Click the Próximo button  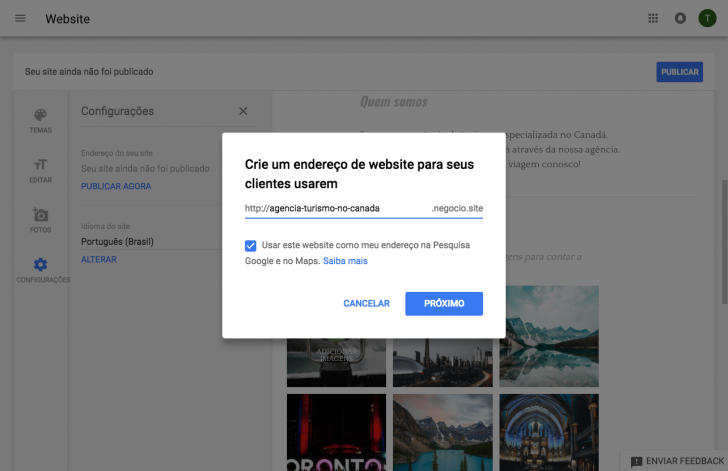point(444,303)
